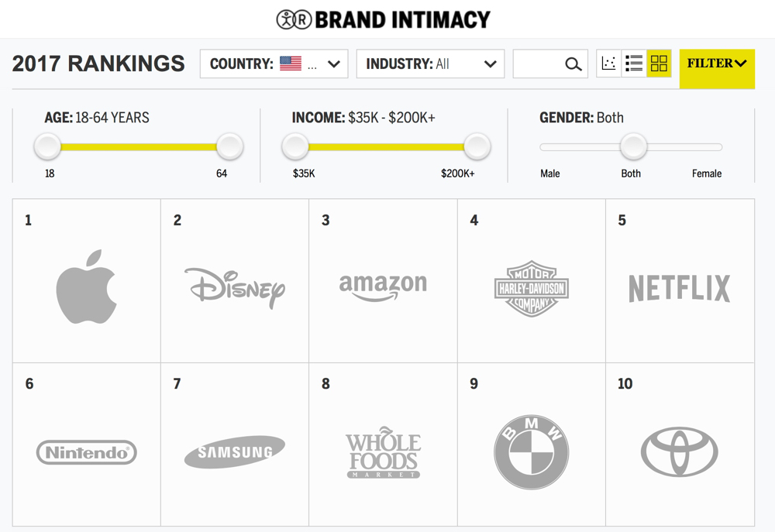
Task: Focus the search text field
Action: point(539,63)
